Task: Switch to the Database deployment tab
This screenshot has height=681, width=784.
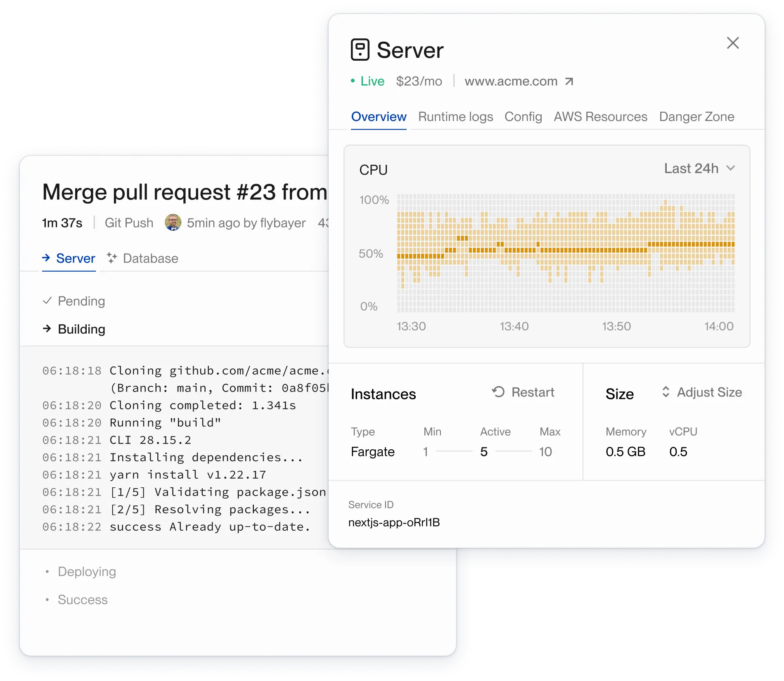Action: click(150, 259)
